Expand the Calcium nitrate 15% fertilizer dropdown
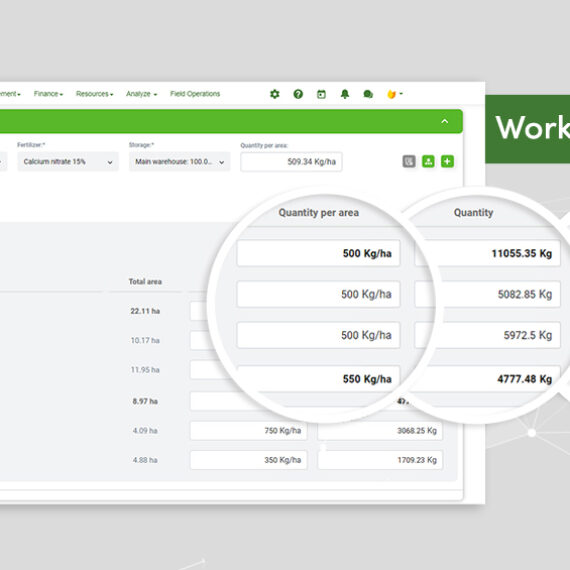This screenshot has width=570, height=570. tap(68, 162)
